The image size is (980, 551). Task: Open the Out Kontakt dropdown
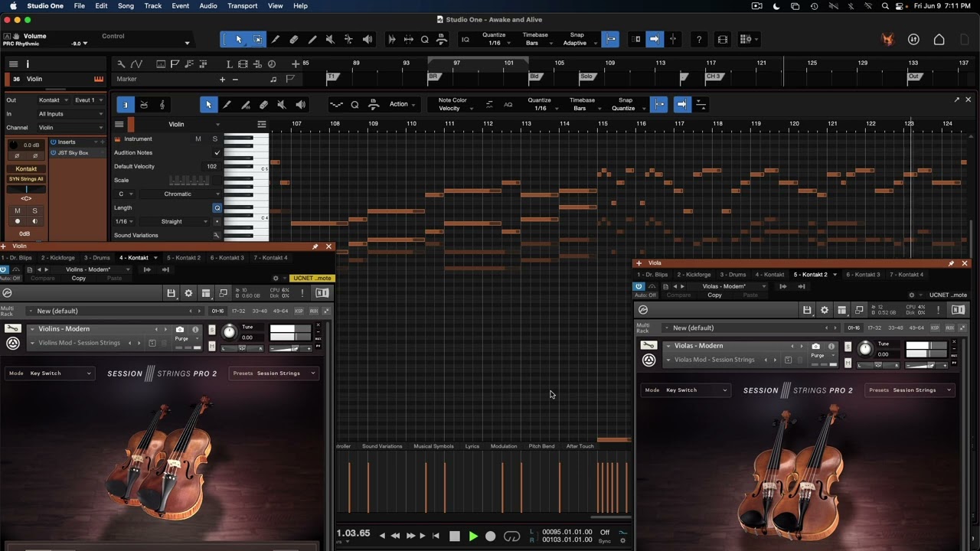tap(54, 100)
